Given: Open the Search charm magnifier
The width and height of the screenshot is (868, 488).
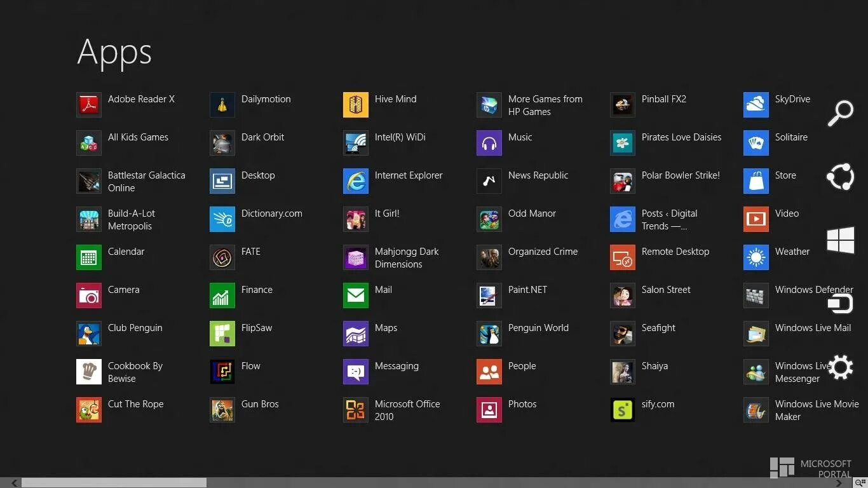Looking at the screenshot, I should [841, 113].
